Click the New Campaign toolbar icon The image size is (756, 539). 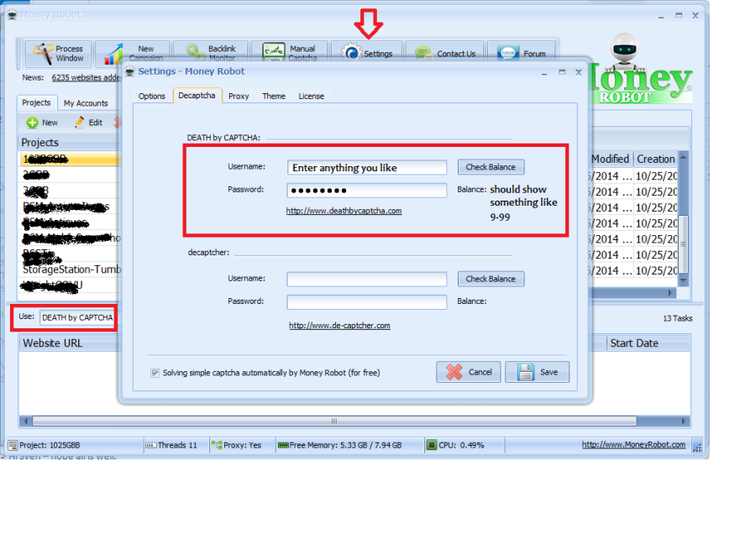[x=114, y=55]
